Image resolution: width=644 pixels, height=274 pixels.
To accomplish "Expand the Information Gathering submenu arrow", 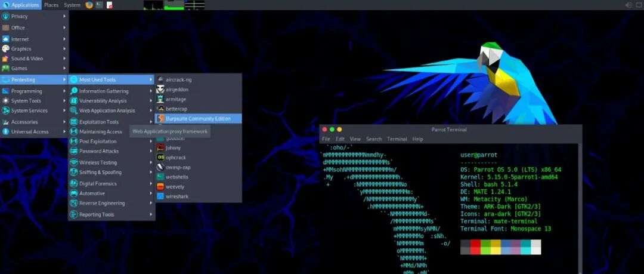I will tap(151, 91).
